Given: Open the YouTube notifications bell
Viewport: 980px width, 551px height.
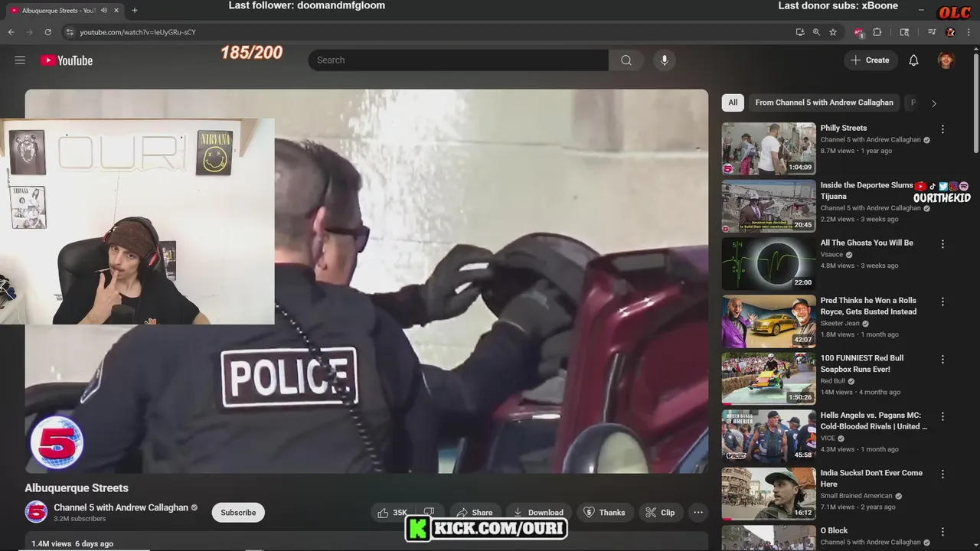Looking at the screenshot, I should pyautogui.click(x=913, y=60).
